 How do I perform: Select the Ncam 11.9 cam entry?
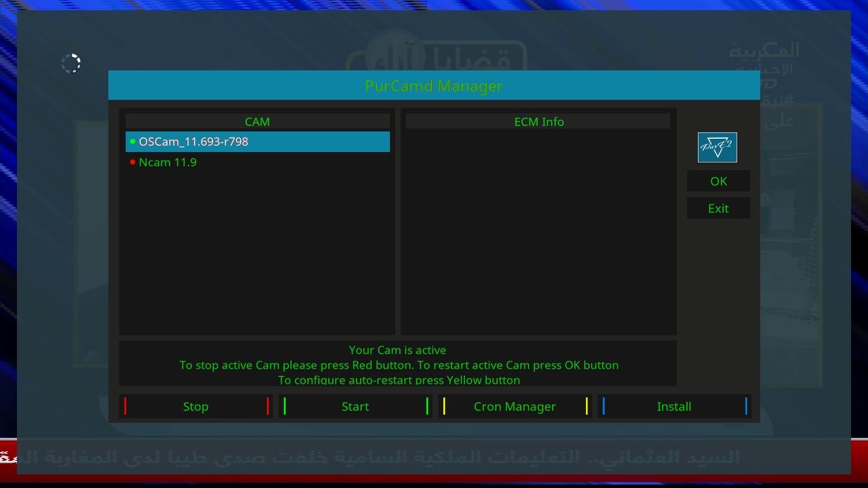258,162
